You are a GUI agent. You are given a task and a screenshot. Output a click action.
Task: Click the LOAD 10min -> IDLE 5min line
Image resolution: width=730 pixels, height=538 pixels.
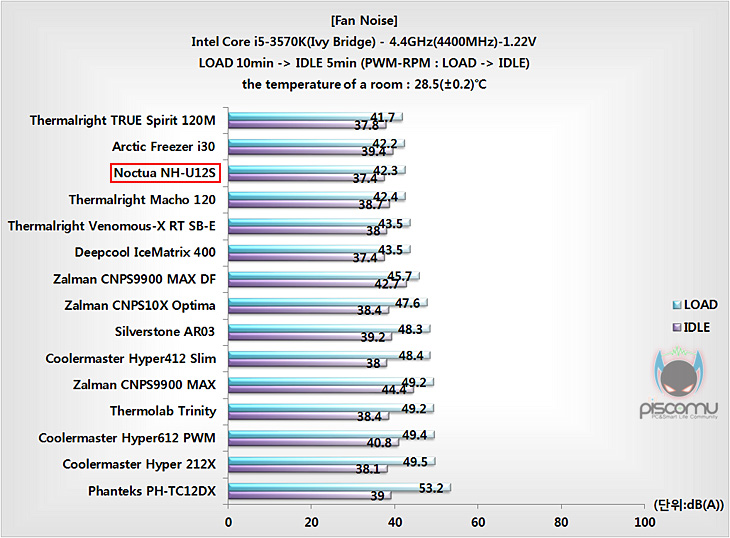(364, 63)
